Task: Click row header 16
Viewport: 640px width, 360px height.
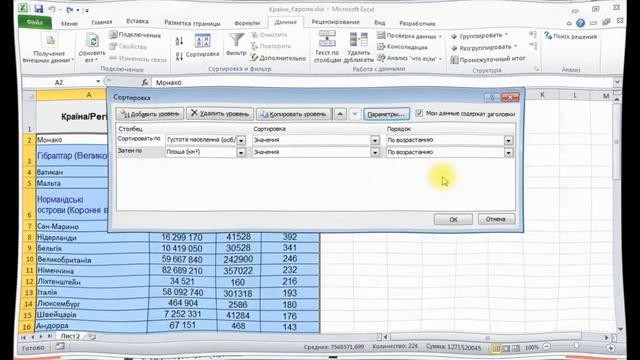Action: 27,327
